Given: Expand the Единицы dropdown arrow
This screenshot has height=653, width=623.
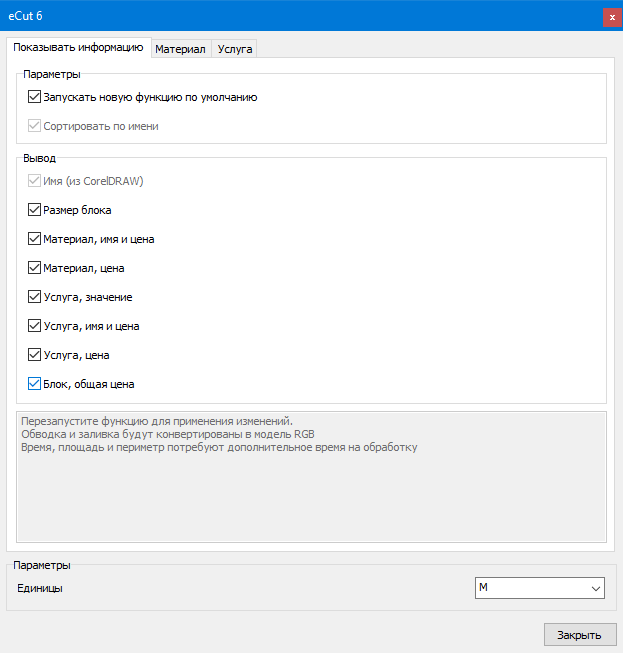Looking at the screenshot, I should (x=596, y=589).
